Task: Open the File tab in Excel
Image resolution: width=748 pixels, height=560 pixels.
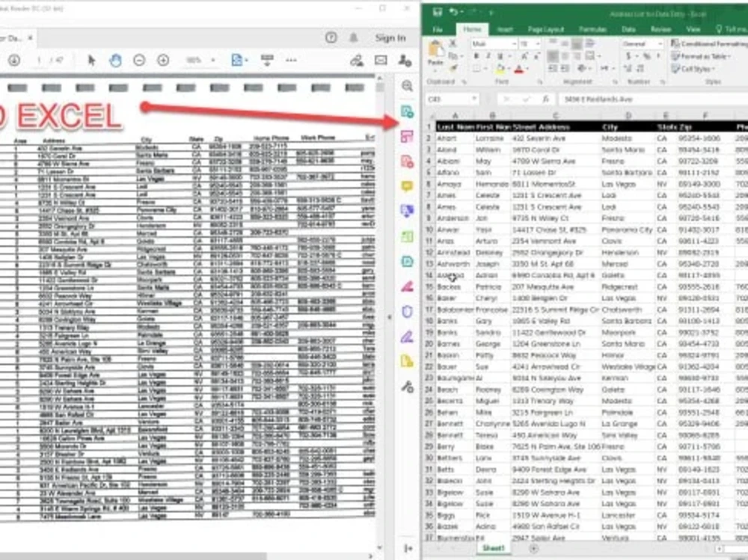Action: (x=438, y=30)
